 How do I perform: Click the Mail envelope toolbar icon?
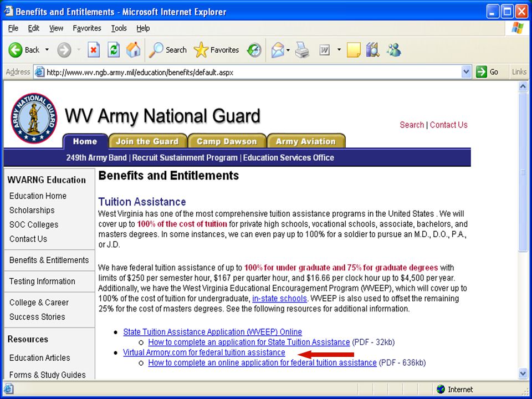click(278, 50)
